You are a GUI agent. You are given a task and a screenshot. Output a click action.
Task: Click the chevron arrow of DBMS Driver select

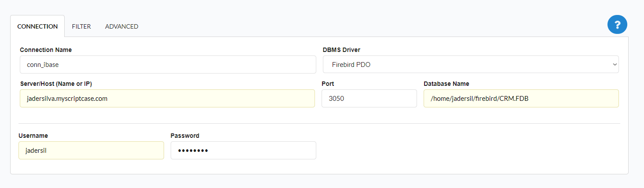[x=615, y=64]
